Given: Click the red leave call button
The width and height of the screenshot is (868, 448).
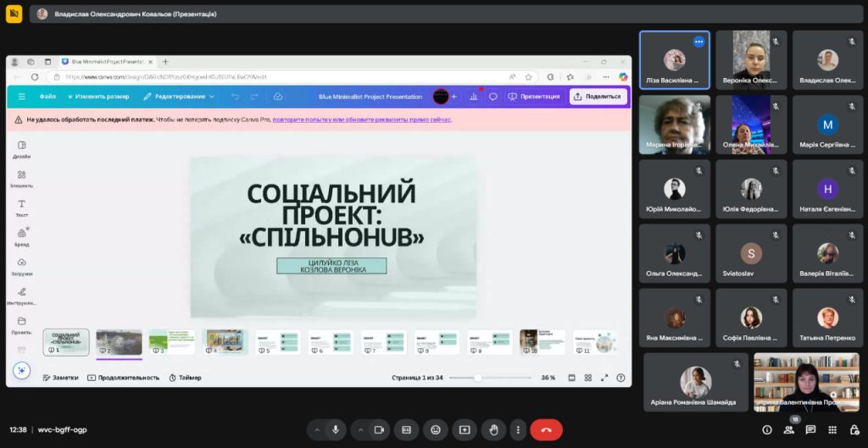Looking at the screenshot, I should pos(546,429).
